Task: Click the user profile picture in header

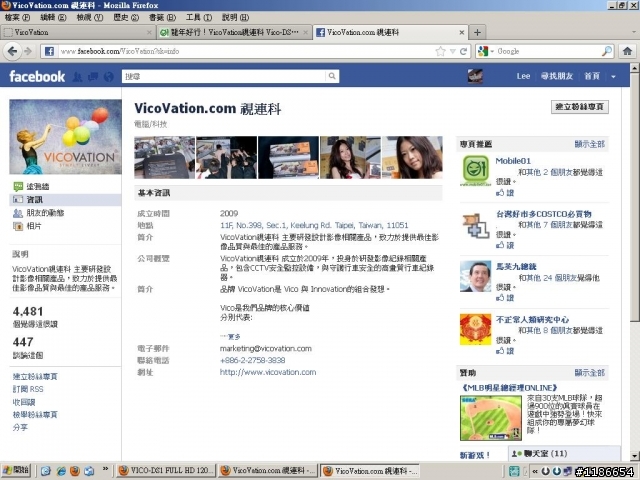Action: tap(475, 76)
